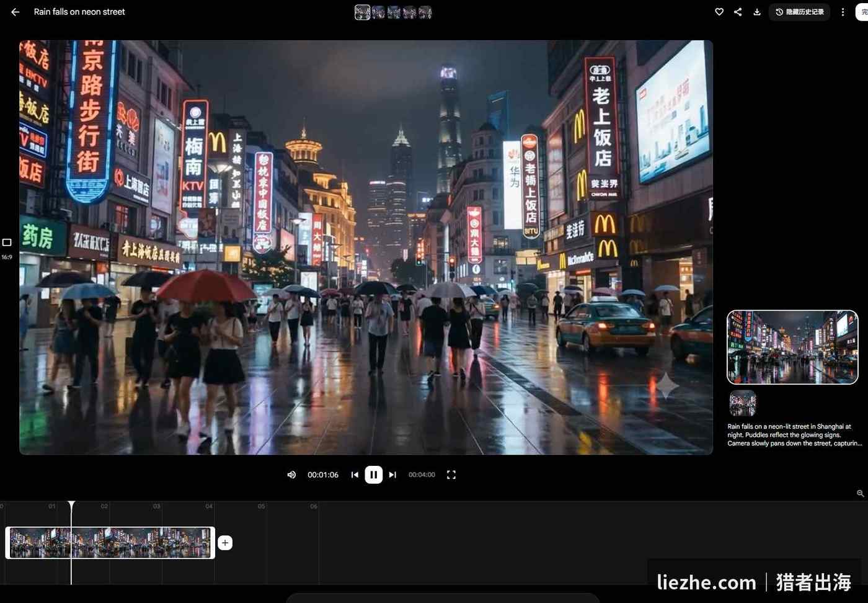Click the 00:04:00 total duration text
Viewport: 868px width, 603px height.
422,475
